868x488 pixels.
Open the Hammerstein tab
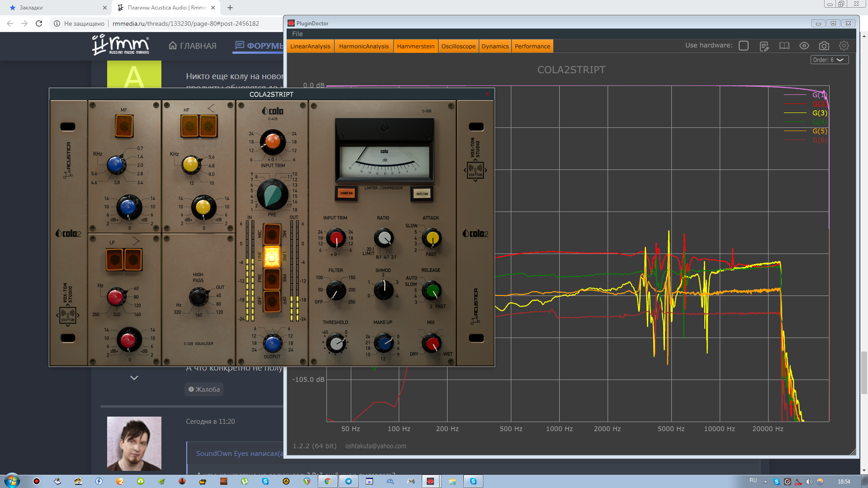pos(416,46)
